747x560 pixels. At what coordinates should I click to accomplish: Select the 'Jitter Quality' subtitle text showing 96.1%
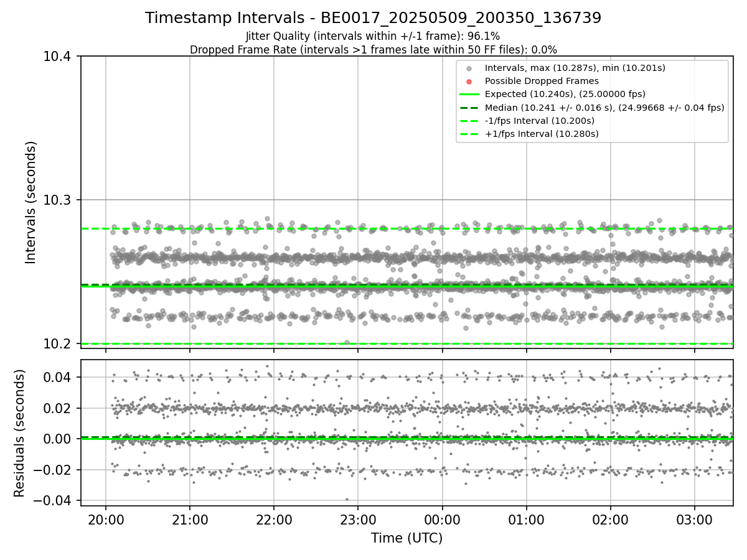[373, 37]
